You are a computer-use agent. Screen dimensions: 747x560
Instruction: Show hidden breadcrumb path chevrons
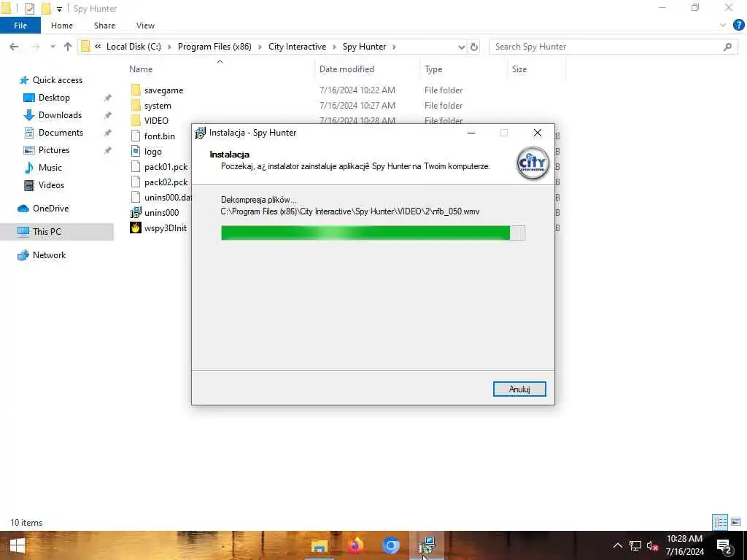(x=98, y=47)
